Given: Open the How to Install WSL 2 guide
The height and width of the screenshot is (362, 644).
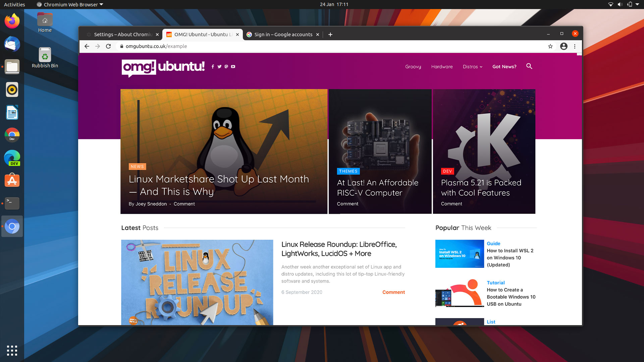Looking at the screenshot, I should tap(510, 258).
